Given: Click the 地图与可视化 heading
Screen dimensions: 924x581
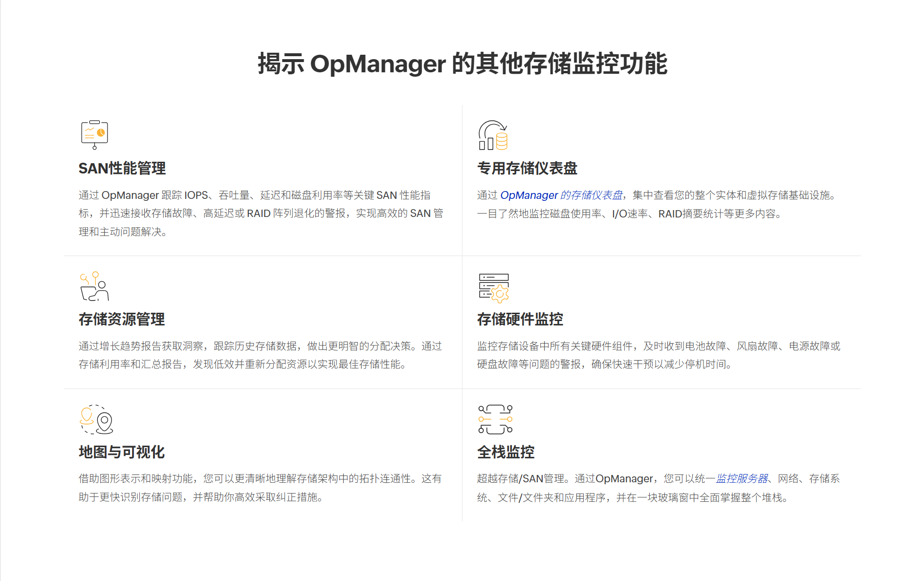Looking at the screenshot, I should tap(122, 452).
